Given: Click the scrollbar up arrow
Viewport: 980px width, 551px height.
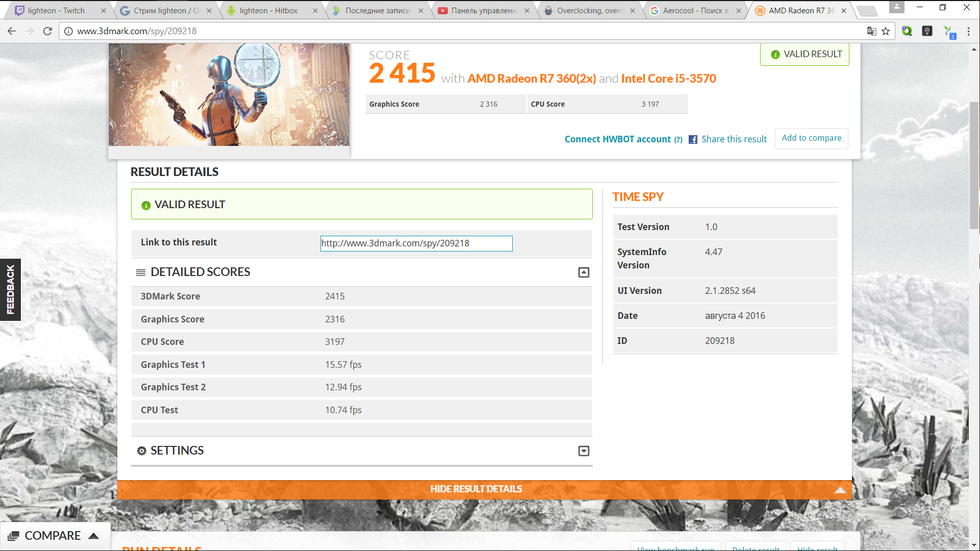Looking at the screenshot, I should point(974,49).
